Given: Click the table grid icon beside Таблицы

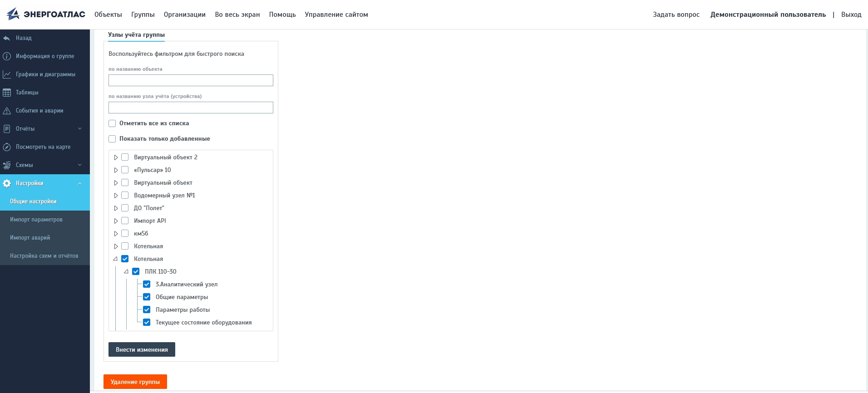Looking at the screenshot, I should pos(7,93).
